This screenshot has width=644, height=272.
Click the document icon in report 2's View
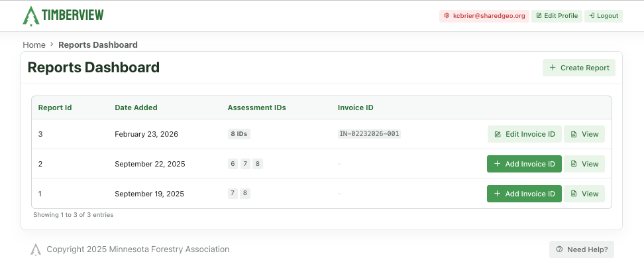point(574,164)
